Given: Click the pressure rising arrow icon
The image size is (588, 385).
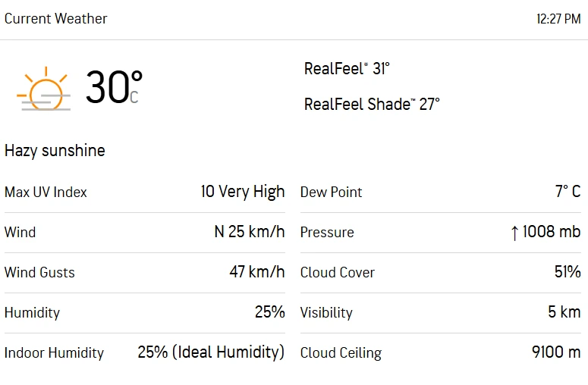Looking at the screenshot, I should 514,233.
